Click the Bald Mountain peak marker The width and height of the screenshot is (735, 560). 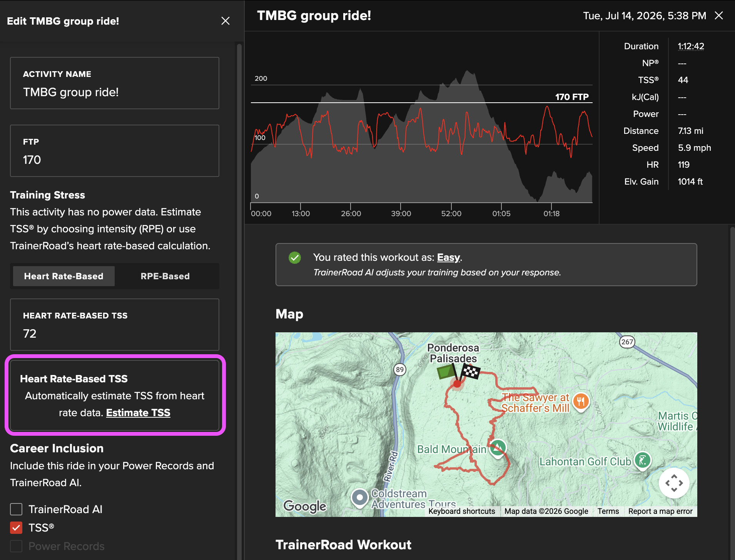tap(498, 448)
